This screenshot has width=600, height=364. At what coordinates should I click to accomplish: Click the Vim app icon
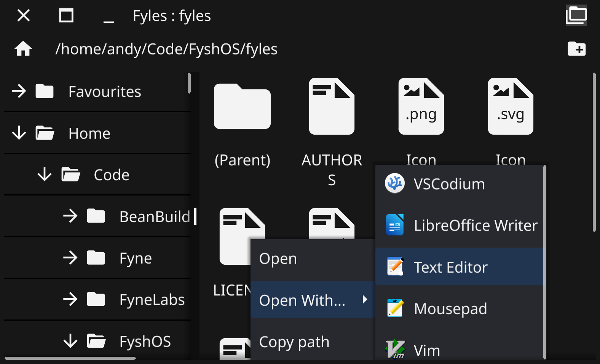[395, 349]
